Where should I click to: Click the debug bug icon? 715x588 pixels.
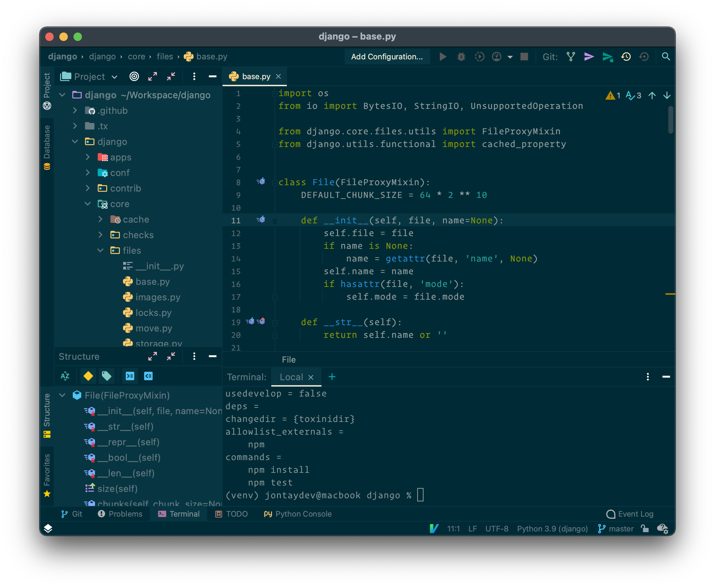click(461, 57)
